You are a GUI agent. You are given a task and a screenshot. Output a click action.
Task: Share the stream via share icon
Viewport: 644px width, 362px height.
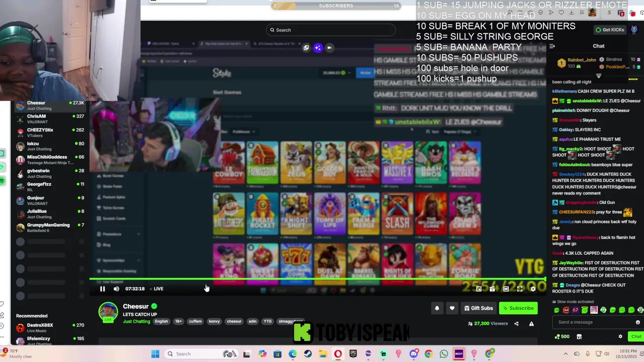[516, 324]
